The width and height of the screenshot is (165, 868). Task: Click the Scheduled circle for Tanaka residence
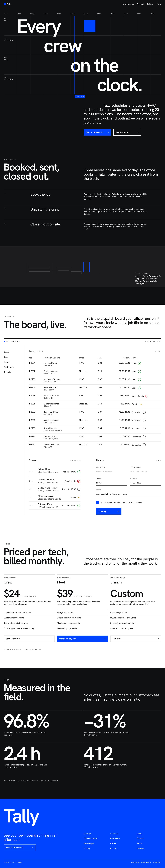[144, 445]
